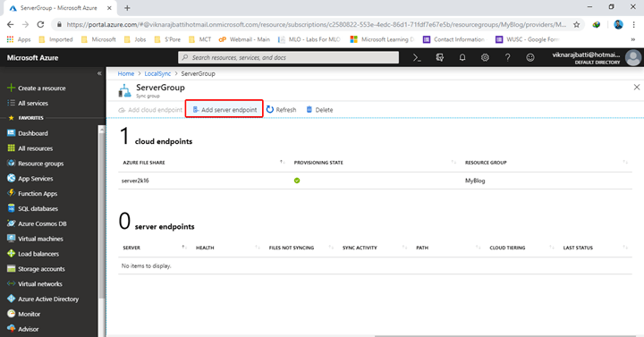Bookmark this page with the star icon
The image size is (644, 337).
(577, 25)
